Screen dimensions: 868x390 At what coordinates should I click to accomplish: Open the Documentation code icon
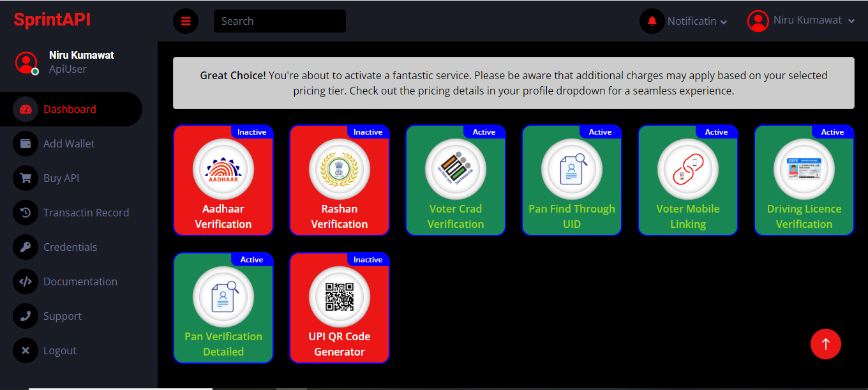26,281
